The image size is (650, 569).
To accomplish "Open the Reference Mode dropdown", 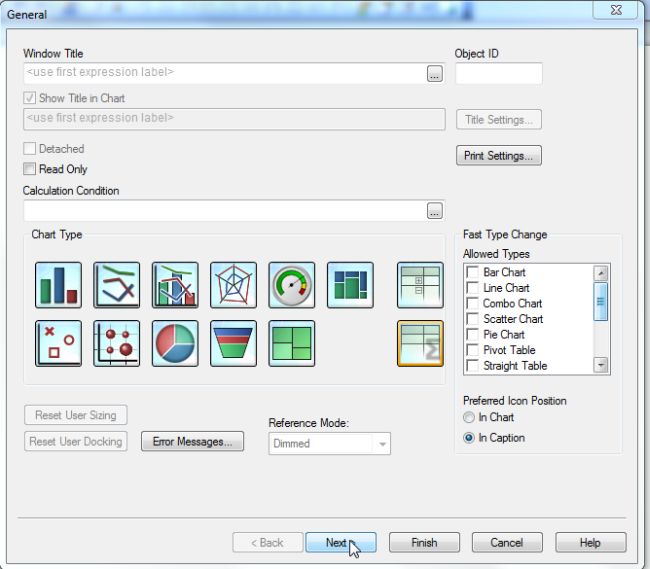I will (x=330, y=444).
